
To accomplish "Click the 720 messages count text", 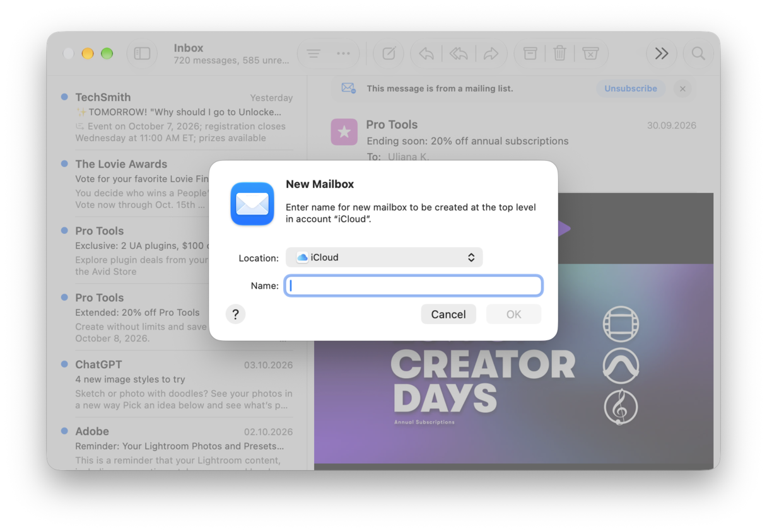I will [x=231, y=61].
